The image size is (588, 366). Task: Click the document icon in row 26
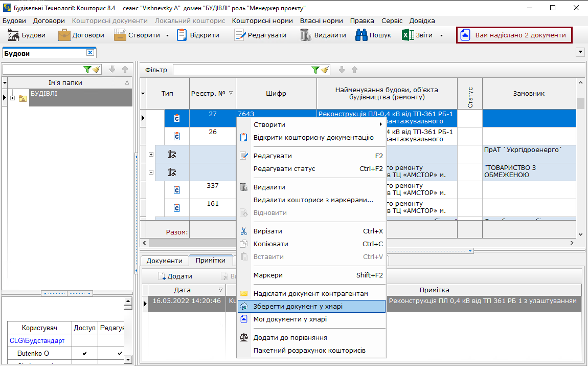pos(176,136)
